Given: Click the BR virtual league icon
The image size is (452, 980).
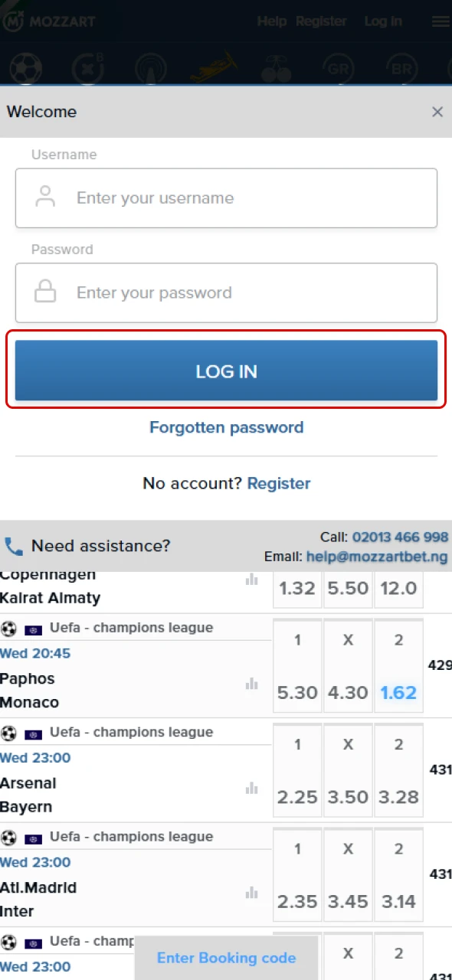Looking at the screenshot, I should tap(401, 69).
